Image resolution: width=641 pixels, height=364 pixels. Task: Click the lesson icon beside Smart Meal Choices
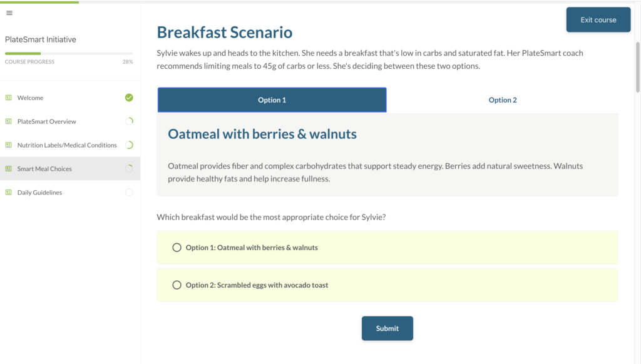[9, 169]
